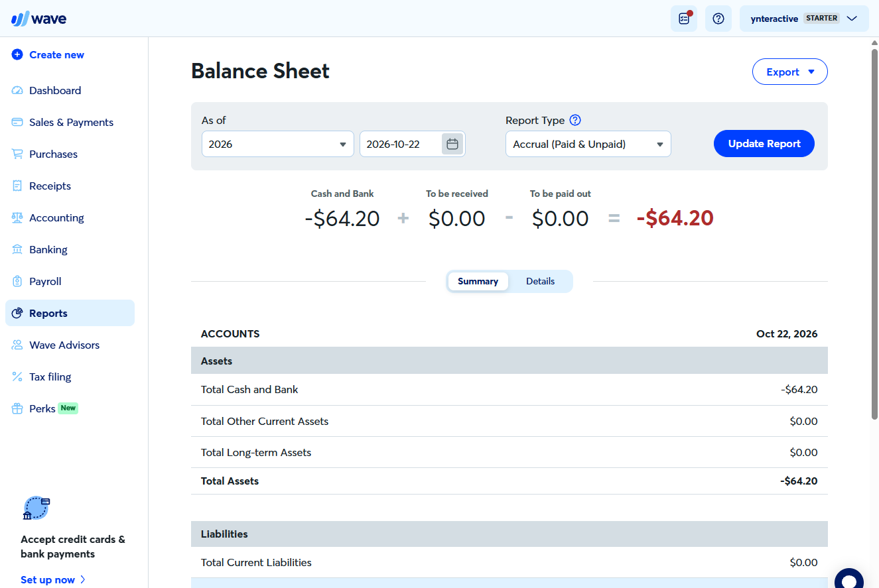Go to the Tax filing menu item
879x588 pixels.
(x=70, y=377)
